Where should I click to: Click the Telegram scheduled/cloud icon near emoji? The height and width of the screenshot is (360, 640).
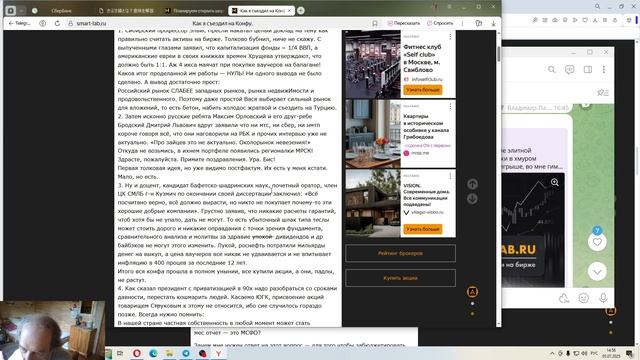pyautogui.click(x=564, y=298)
